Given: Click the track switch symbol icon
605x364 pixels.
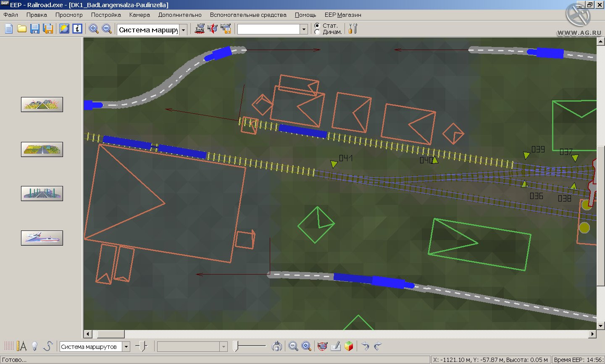Looking at the screenshot, I should point(142,346).
